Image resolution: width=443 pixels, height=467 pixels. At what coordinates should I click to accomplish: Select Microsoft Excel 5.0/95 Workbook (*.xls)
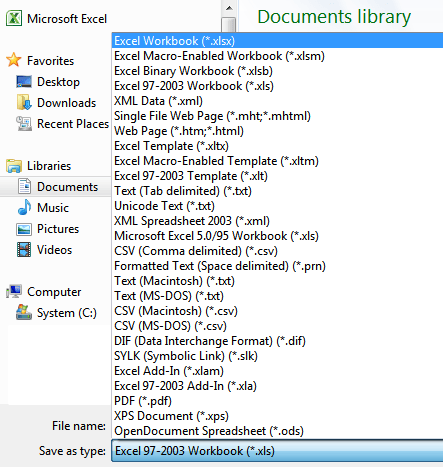[277, 236]
